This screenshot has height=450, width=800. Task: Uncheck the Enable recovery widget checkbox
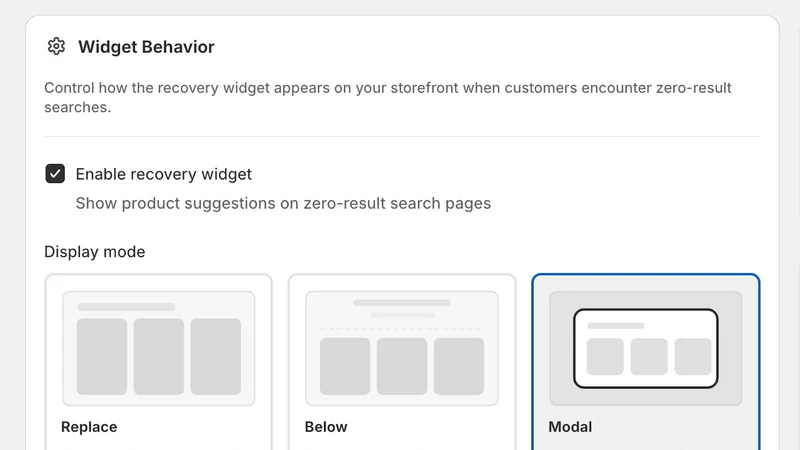(55, 173)
